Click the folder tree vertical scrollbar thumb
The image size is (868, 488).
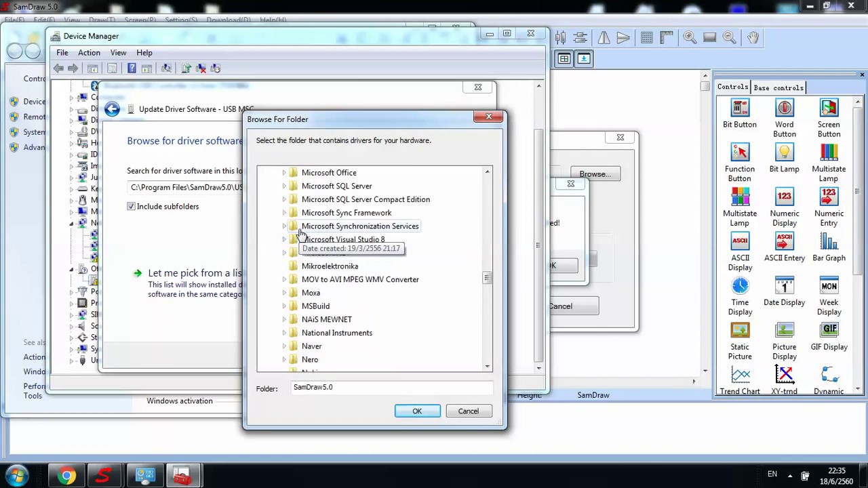point(486,278)
